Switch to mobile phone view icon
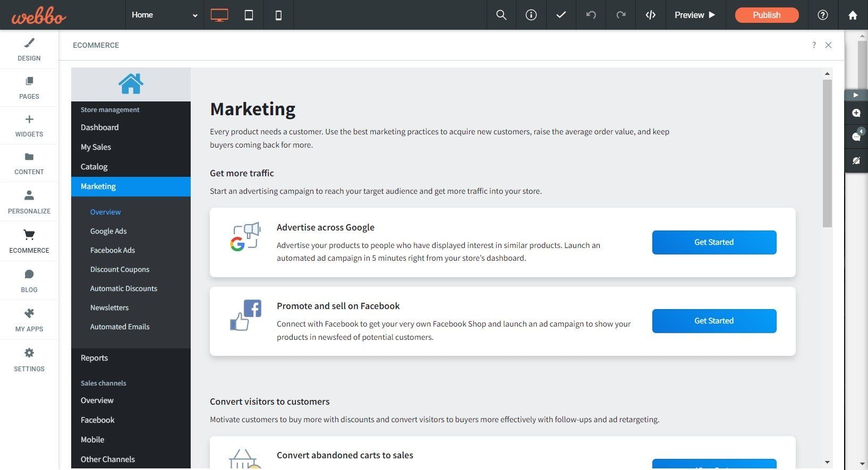 point(278,15)
